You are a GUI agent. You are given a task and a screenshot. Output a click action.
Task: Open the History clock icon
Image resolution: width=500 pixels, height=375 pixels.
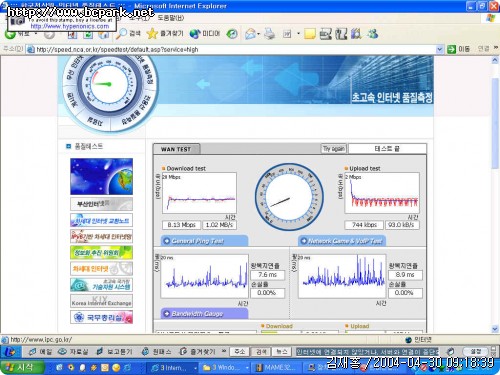click(x=232, y=33)
